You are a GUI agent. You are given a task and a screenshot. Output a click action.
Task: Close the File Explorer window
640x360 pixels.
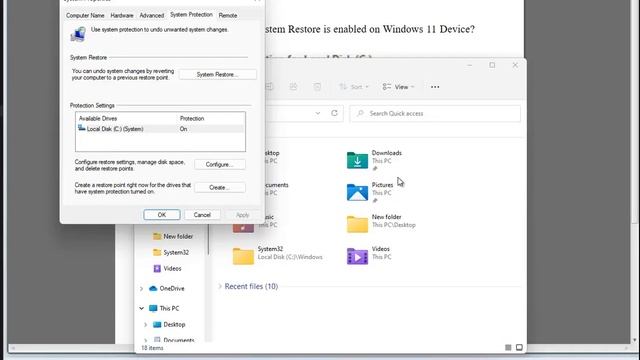(x=515, y=65)
